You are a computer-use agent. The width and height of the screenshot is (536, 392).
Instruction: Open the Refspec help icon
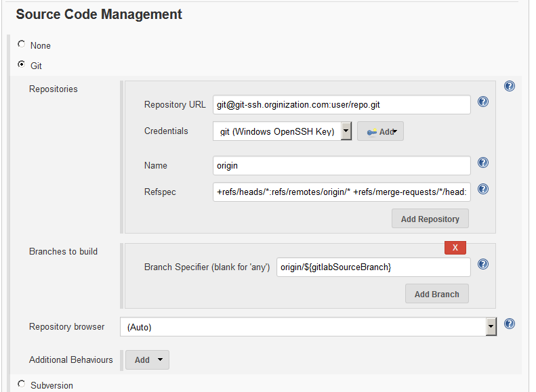tap(483, 189)
